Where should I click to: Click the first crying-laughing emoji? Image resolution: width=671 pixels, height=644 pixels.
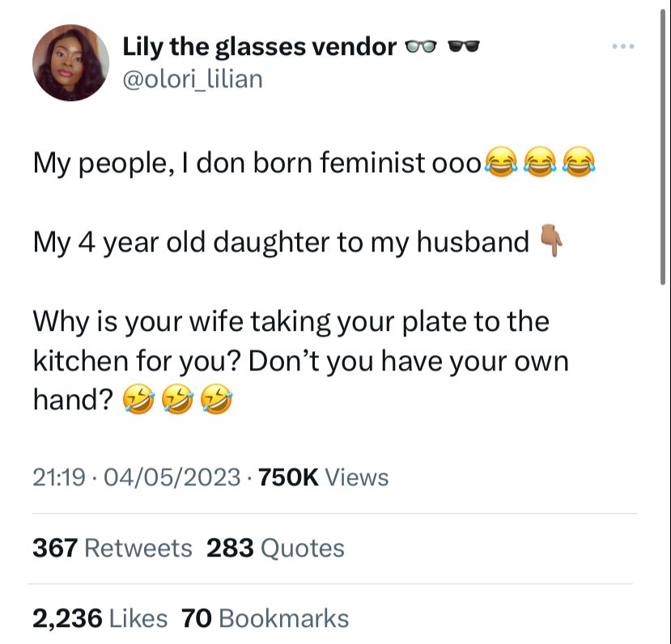pyautogui.click(x=501, y=162)
